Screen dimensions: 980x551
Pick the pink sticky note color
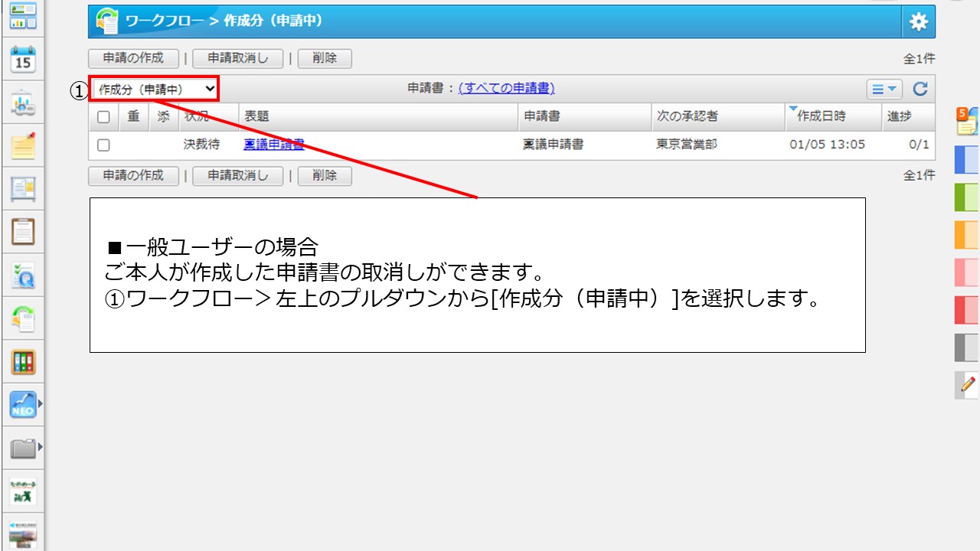pos(967,272)
